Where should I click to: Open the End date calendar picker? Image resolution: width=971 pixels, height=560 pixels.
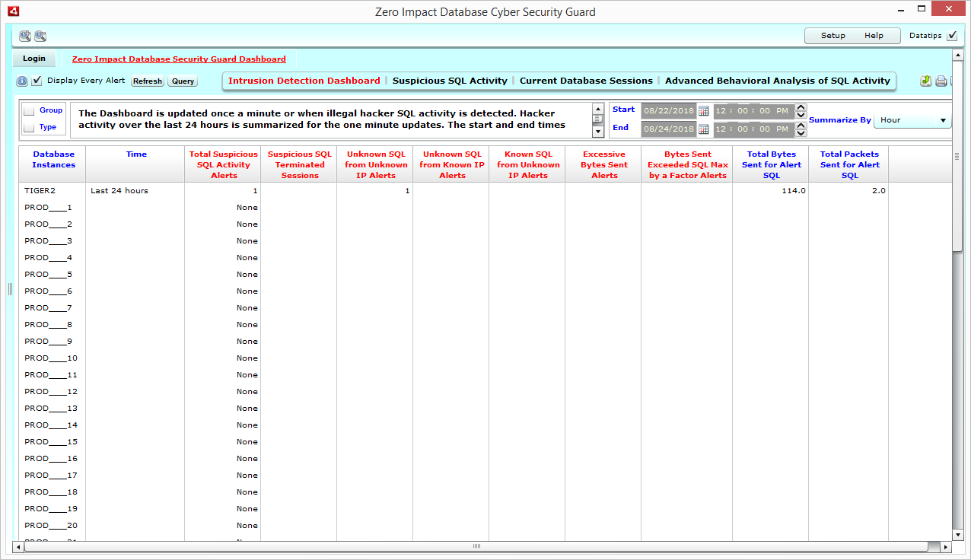coord(703,129)
